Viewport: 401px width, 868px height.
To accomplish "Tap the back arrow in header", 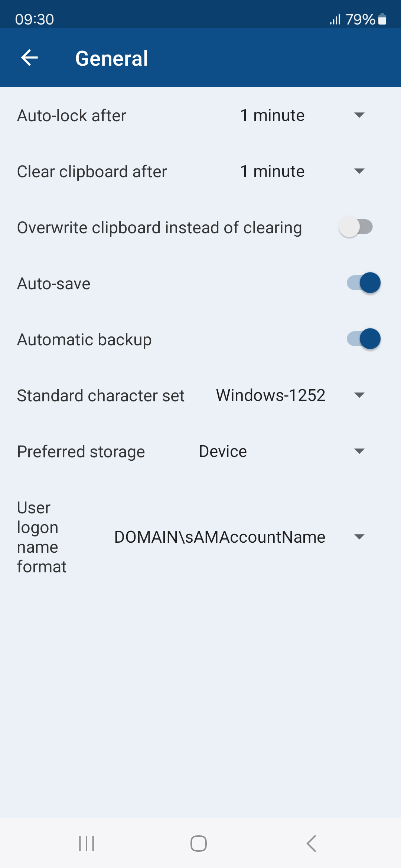I will pyautogui.click(x=29, y=58).
